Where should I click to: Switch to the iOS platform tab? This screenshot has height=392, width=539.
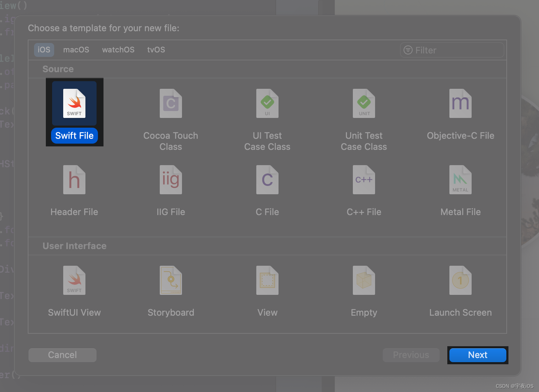(44, 50)
